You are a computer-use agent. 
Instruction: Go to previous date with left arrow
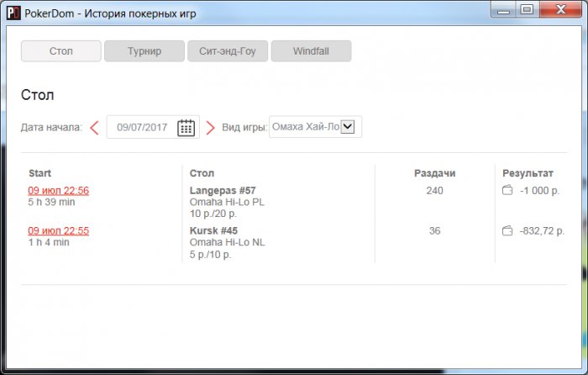pos(94,128)
